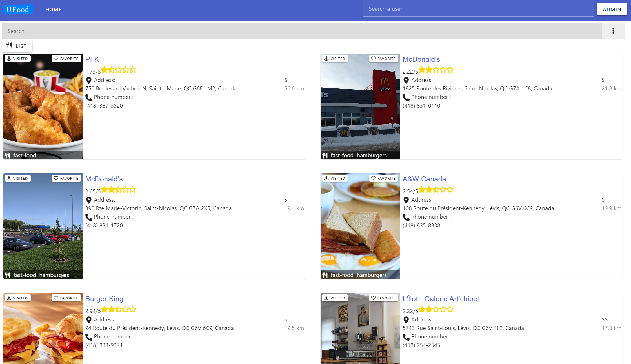Switch to List view
Image resolution: width=631 pixels, height=364 pixels.
(x=17, y=46)
